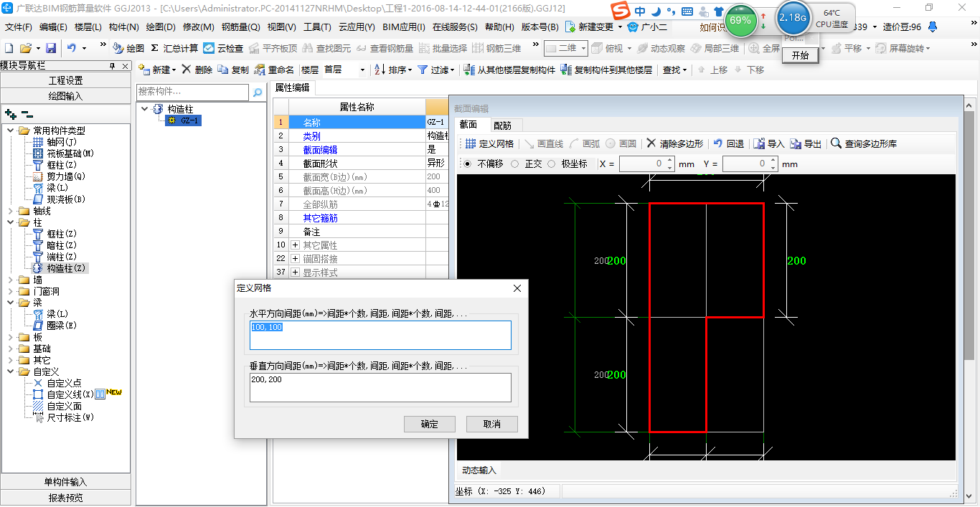Click the Sogou input method S icon
The image size is (980, 507).
click(620, 11)
